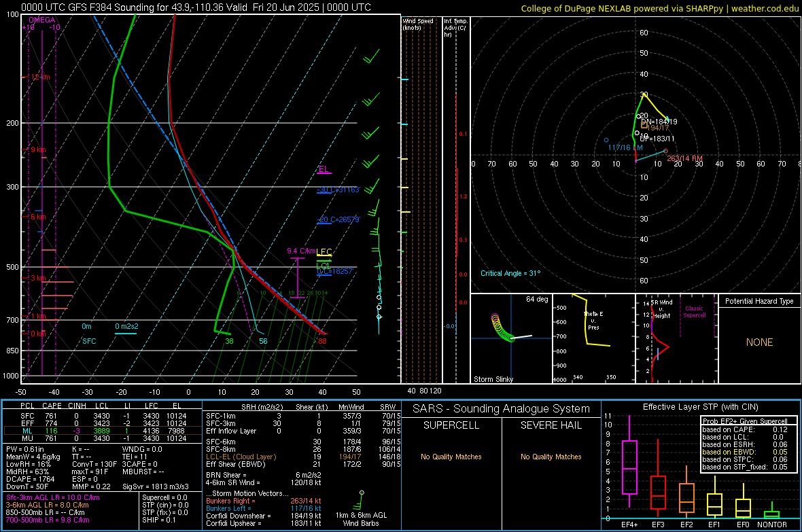The width and height of the screenshot is (802, 532).
Task: Click the 'Corfidi Downshear' vector entry
Action: [264, 516]
